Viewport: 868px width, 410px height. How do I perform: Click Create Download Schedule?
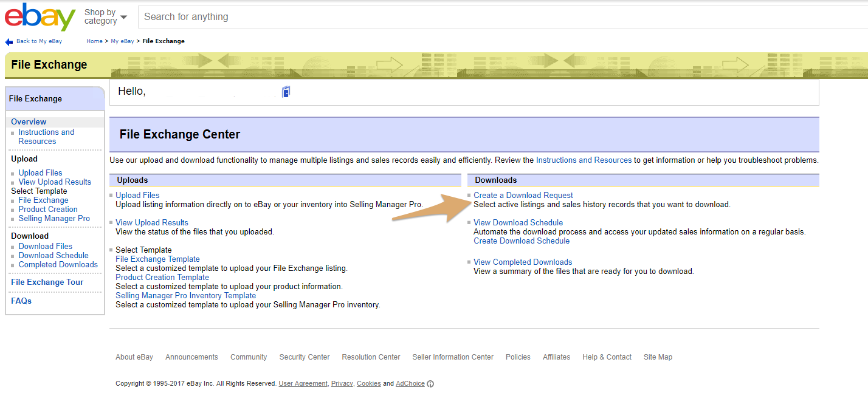coord(522,241)
